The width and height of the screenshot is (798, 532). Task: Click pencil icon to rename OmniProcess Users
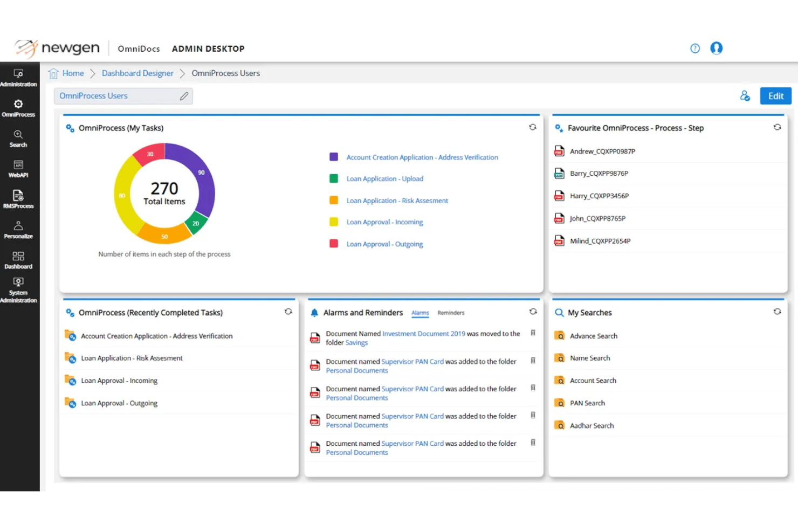(x=184, y=96)
